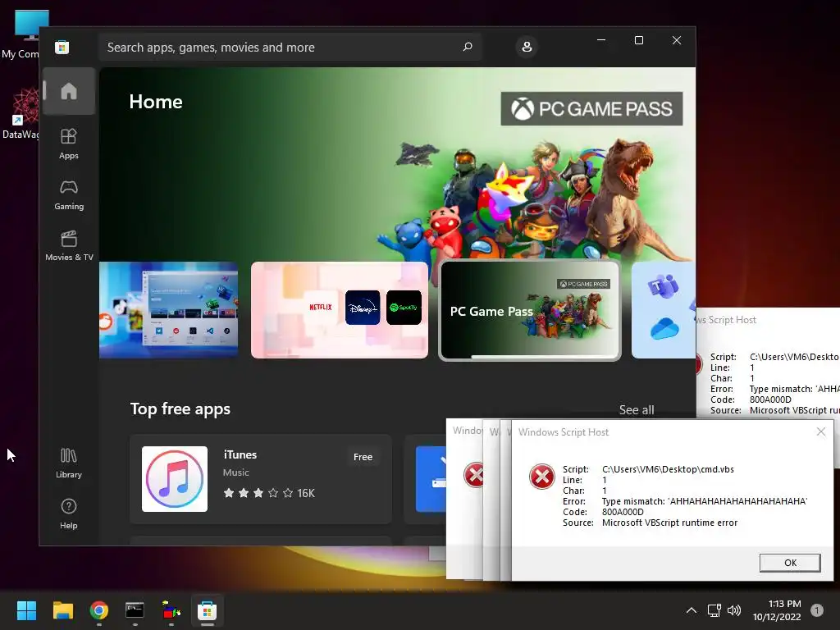840x630 pixels.
Task: Click the Microsoft Store logo icon
Action: pos(62,47)
